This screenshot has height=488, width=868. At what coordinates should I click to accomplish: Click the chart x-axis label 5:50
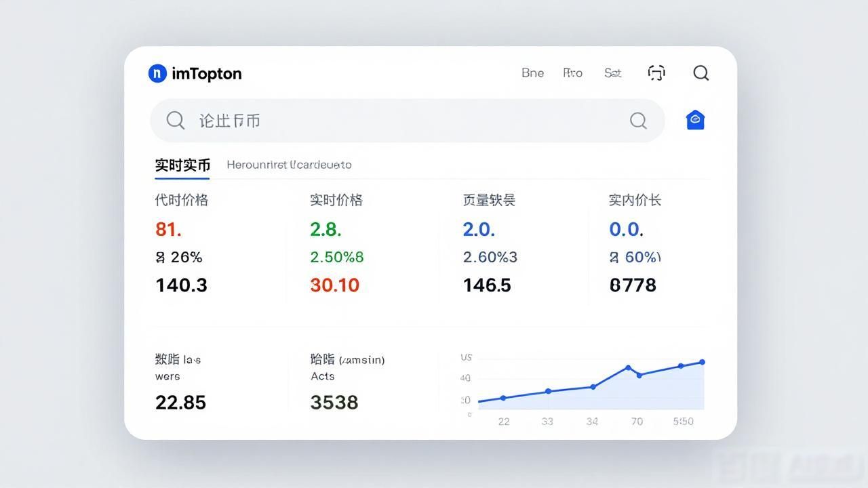(683, 422)
